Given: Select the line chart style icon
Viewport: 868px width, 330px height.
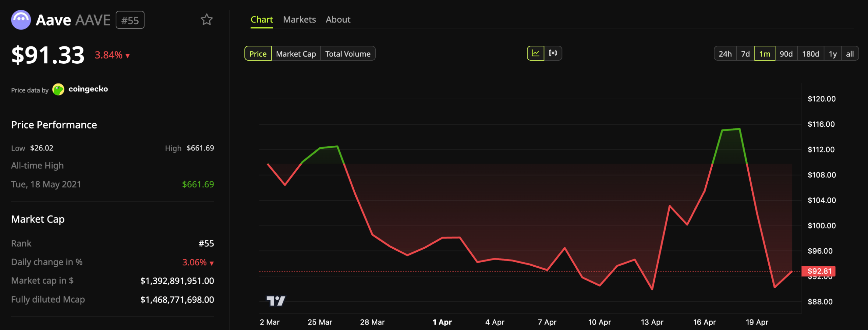Looking at the screenshot, I should [536, 53].
